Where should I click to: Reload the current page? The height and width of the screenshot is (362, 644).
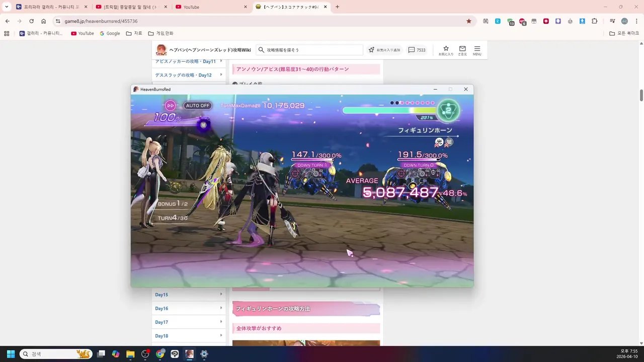click(x=31, y=21)
